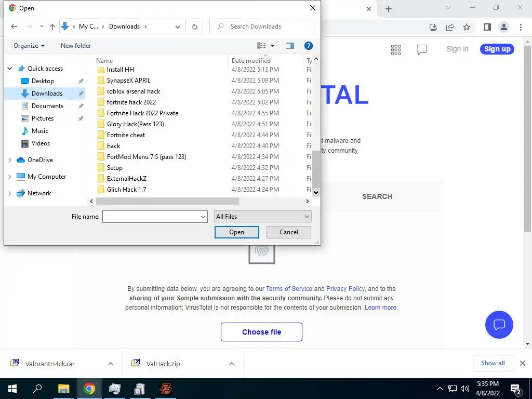Screen dimensions: 532x399
Task: Expand the My Computer tree node
Action: click(10, 177)
